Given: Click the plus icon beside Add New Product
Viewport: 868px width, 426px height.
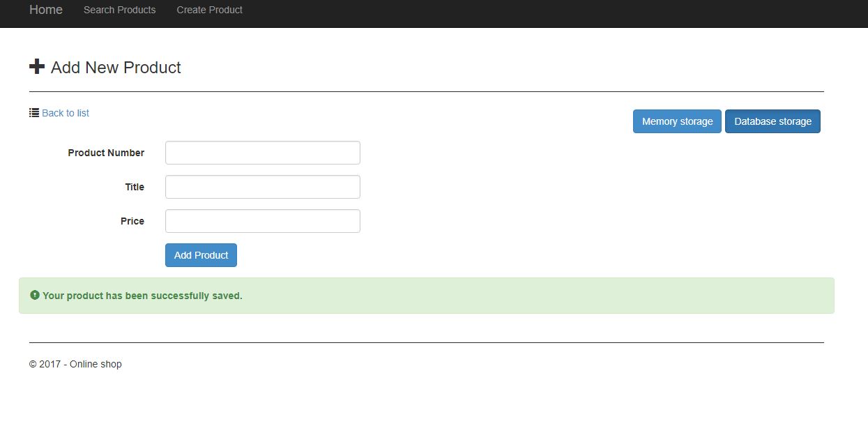Looking at the screenshot, I should click(x=37, y=66).
